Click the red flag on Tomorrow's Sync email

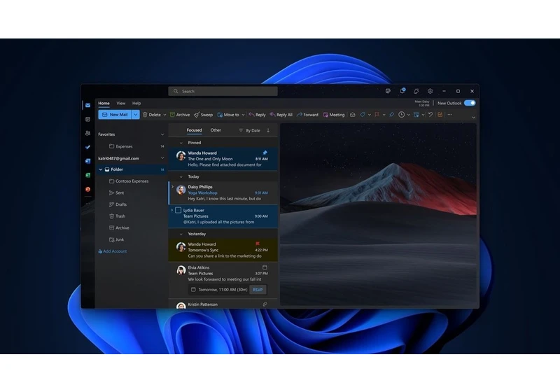click(x=258, y=244)
